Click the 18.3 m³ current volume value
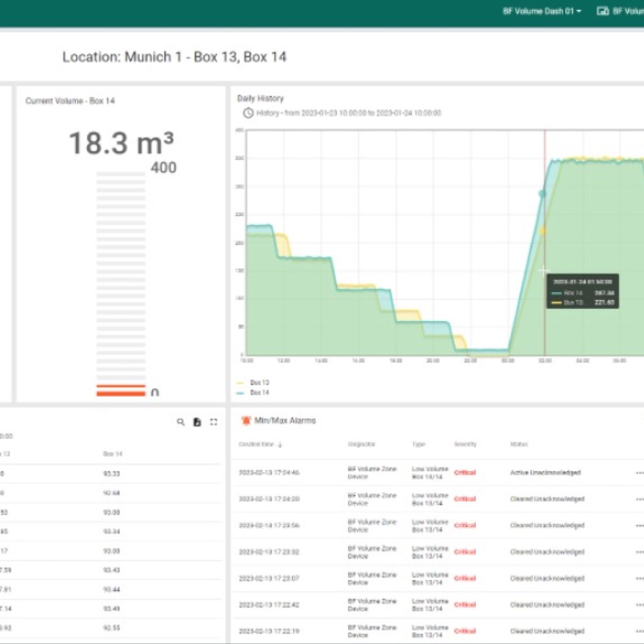The width and height of the screenshot is (644, 644). click(121, 143)
